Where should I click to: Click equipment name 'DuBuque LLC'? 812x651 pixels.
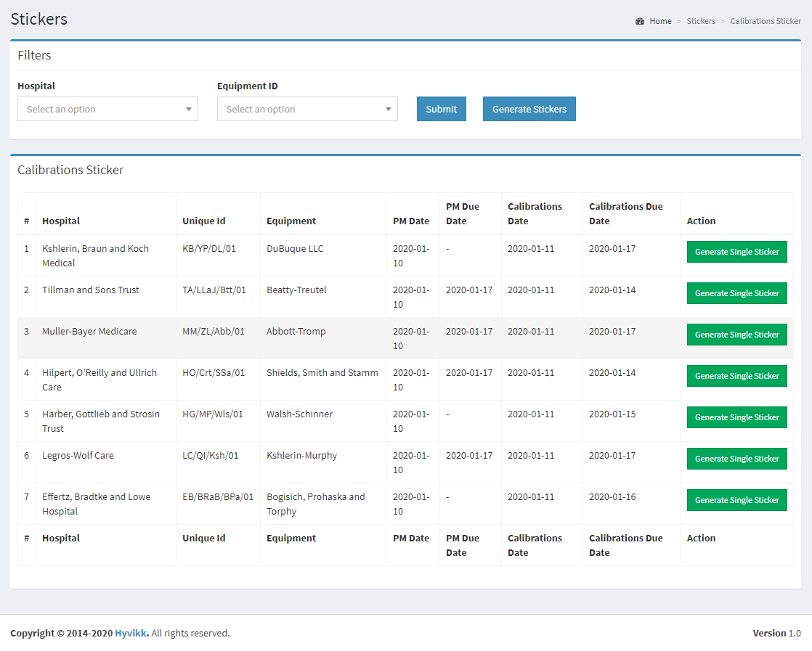pyautogui.click(x=295, y=248)
